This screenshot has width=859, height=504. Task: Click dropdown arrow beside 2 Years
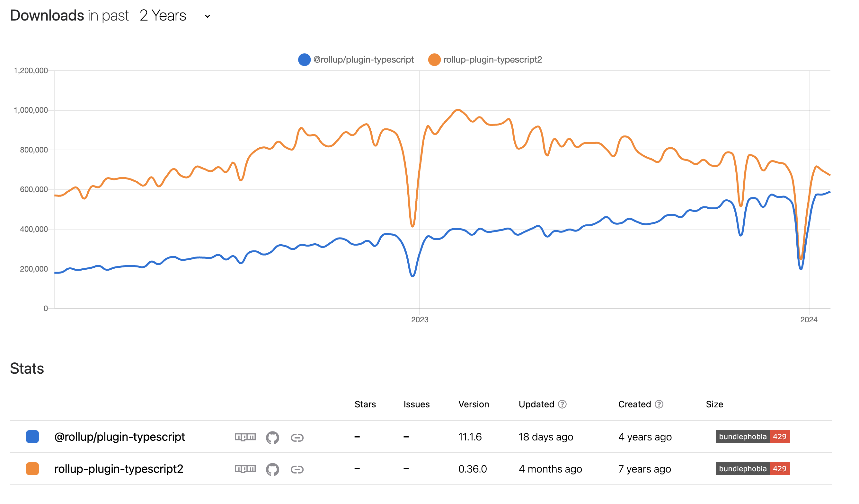pos(207,16)
